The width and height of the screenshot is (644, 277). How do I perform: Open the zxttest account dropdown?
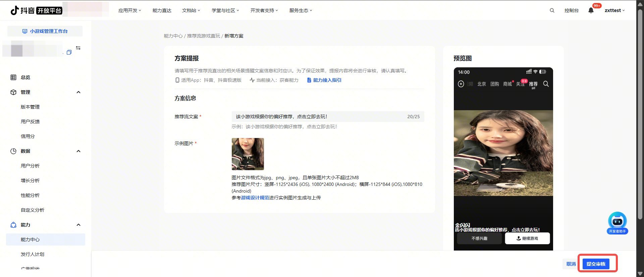(614, 10)
